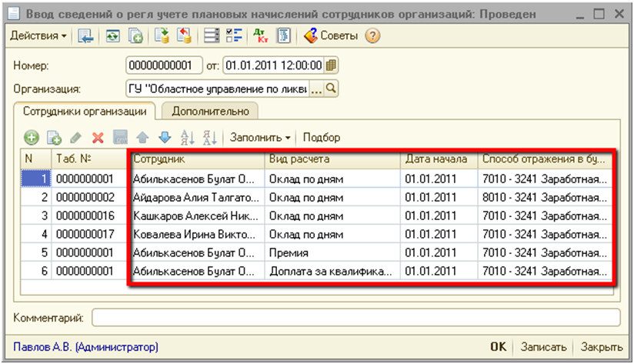Click the pencil Edit row icon
634x364 pixels.
(x=75, y=138)
